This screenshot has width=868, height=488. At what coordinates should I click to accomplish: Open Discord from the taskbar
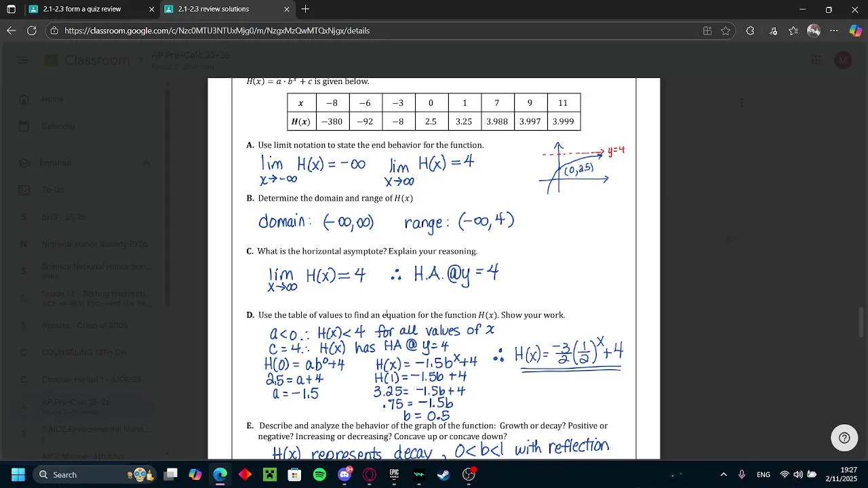344,474
